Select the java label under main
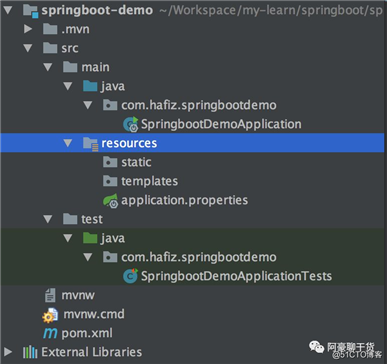Screen dimensions: 387x364 113,86
